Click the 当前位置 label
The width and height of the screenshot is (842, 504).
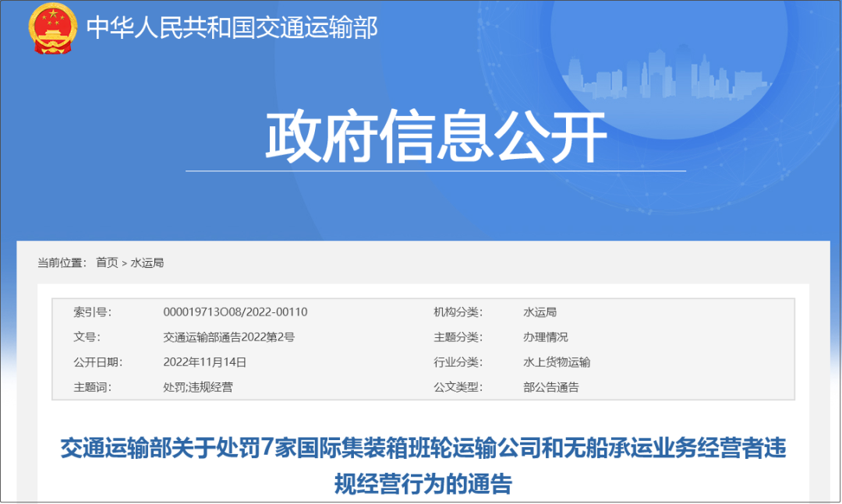(62, 263)
